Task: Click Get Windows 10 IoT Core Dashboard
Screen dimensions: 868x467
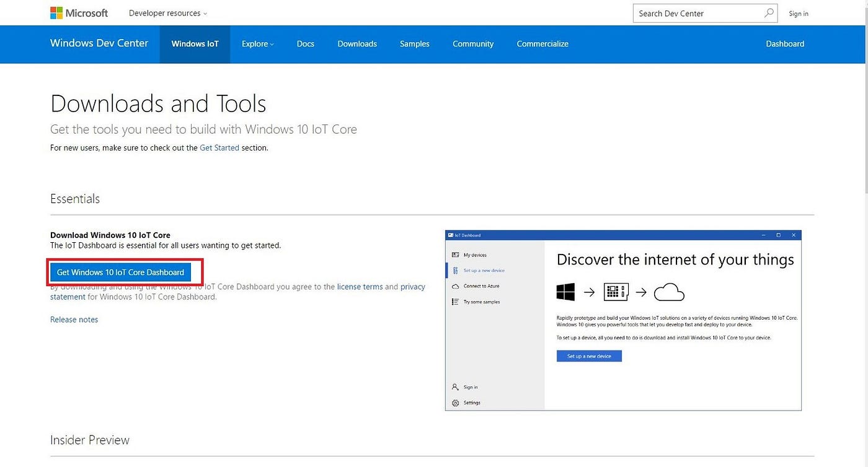Action: pos(122,272)
